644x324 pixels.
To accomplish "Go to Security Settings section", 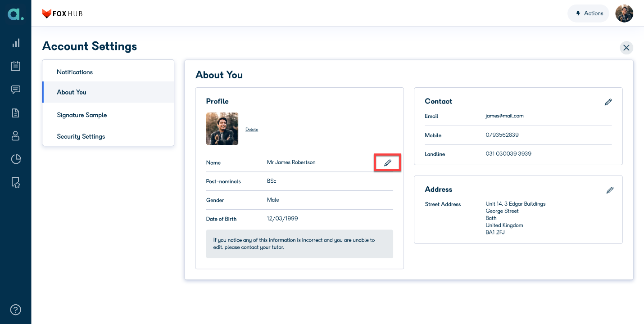I will [108, 136].
